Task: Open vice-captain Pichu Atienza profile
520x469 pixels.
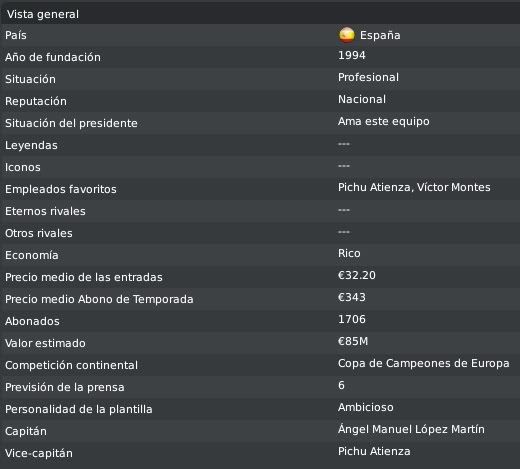Action: click(x=374, y=451)
